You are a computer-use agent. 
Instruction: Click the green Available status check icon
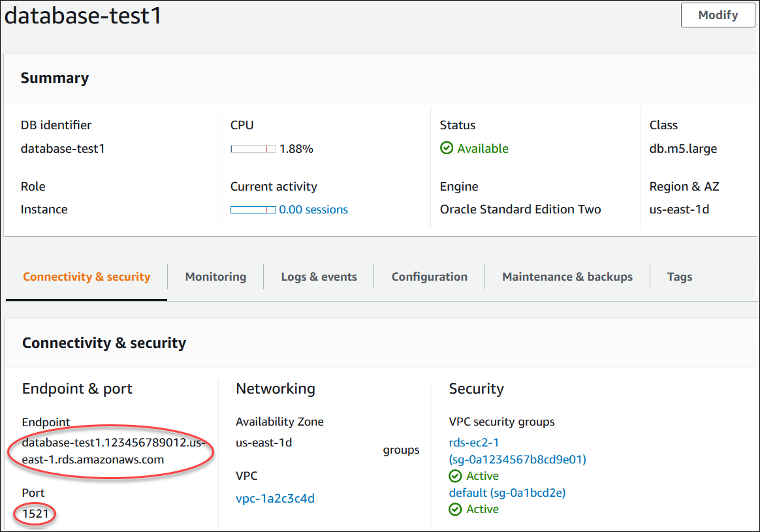click(447, 148)
